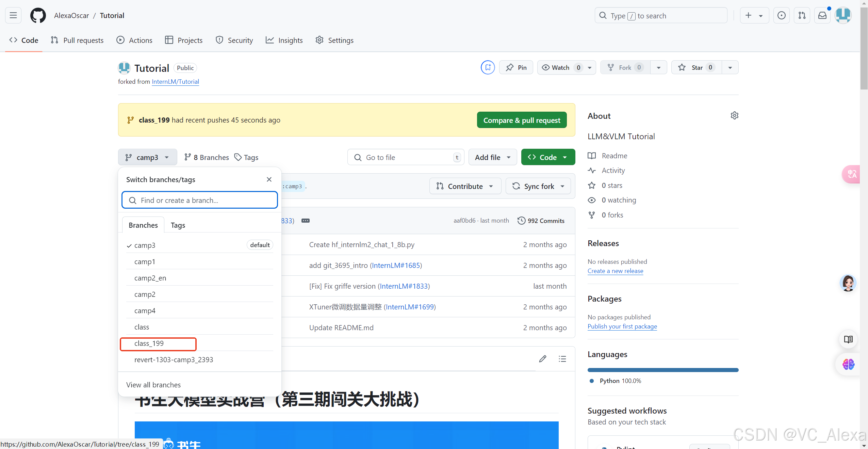The height and width of the screenshot is (449, 868).
Task: Open the About settings gear
Action: click(x=734, y=116)
